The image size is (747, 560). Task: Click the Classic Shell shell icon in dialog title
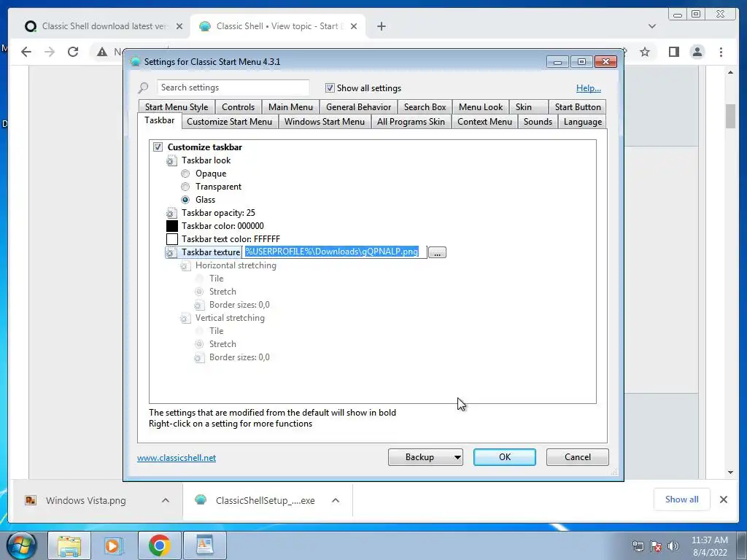[135, 61]
